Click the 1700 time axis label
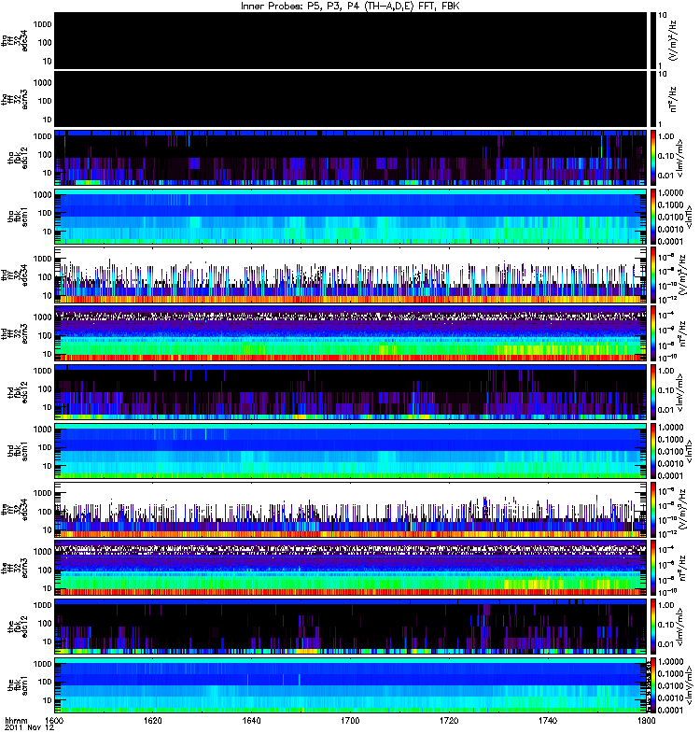 (350, 720)
